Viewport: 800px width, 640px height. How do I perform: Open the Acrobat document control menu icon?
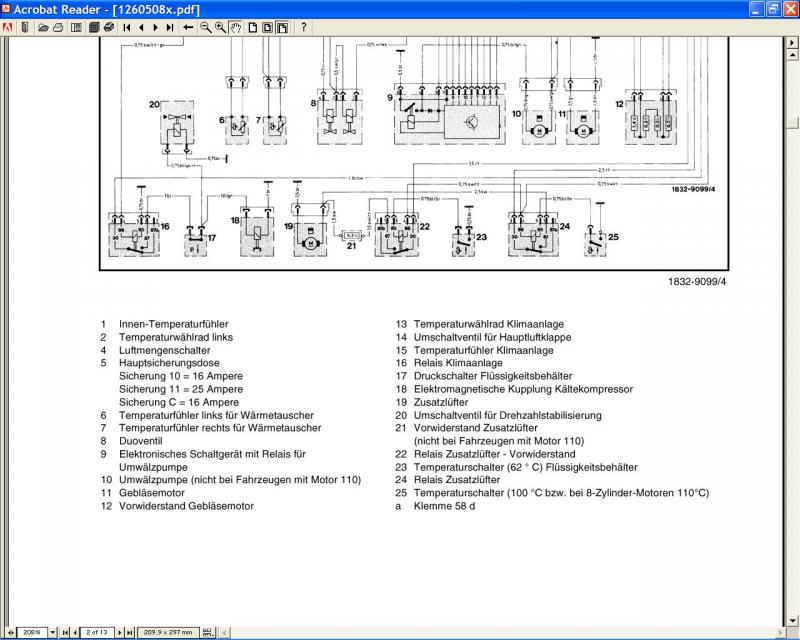click(x=8, y=27)
